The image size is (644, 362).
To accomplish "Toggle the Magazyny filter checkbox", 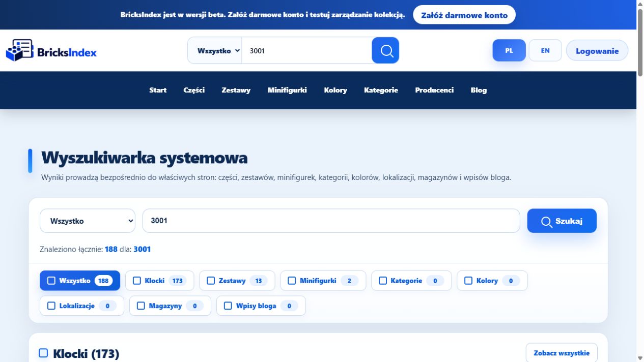I will [141, 306].
